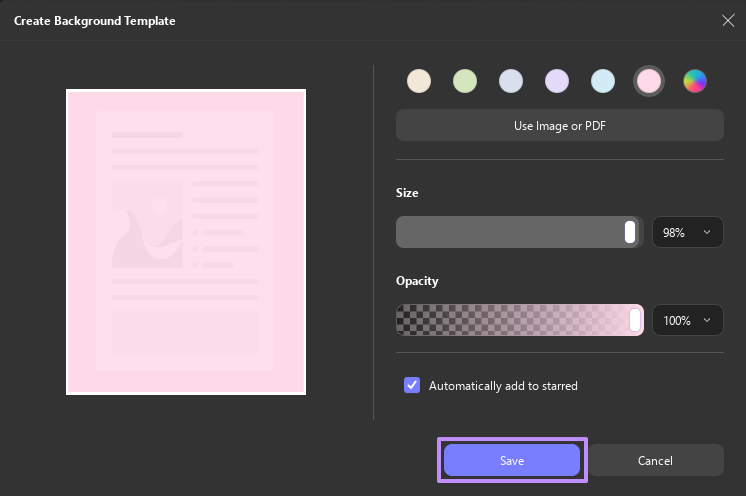This screenshot has height=496, width=746.
Task: Click the pink page preview thumbnail
Action: click(x=186, y=242)
